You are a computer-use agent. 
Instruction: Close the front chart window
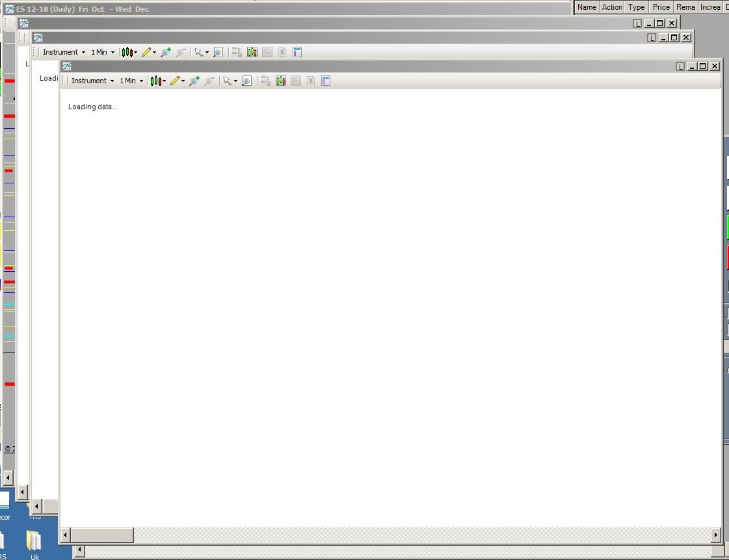[x=715, y=66]
